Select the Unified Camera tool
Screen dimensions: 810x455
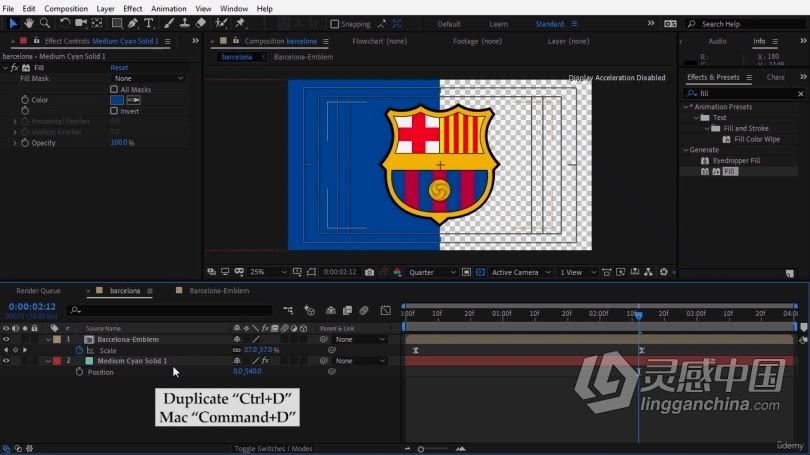click(x=81, y=23)
